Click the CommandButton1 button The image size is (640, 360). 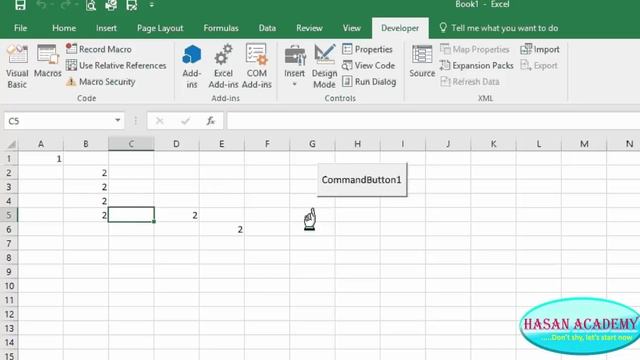[362, 180]
